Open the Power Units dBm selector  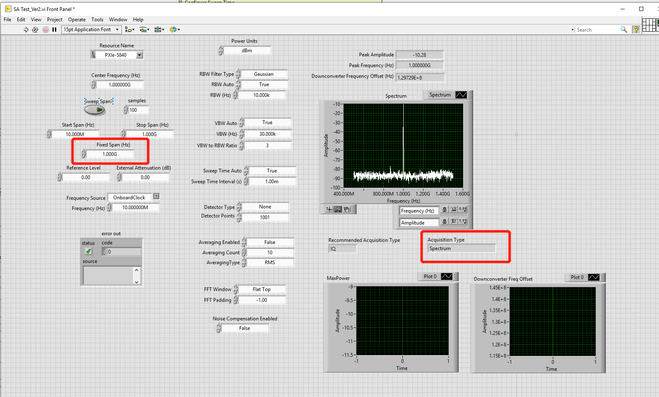point(247,50)
